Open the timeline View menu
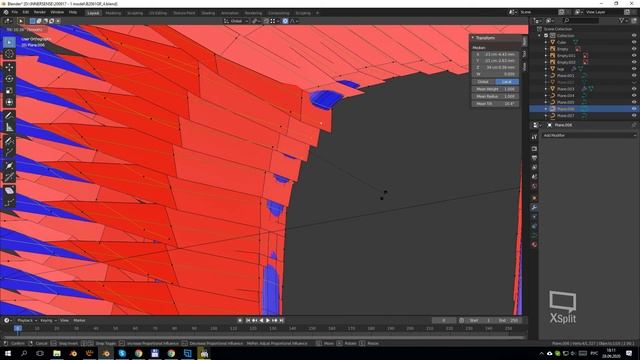640x360 pixels. tap(64, 320)
